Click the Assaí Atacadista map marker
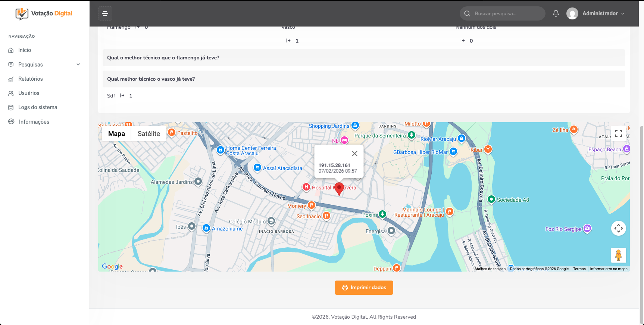Image resolution: width=644 pixels, height=325 pixels. tap(257, 168)
